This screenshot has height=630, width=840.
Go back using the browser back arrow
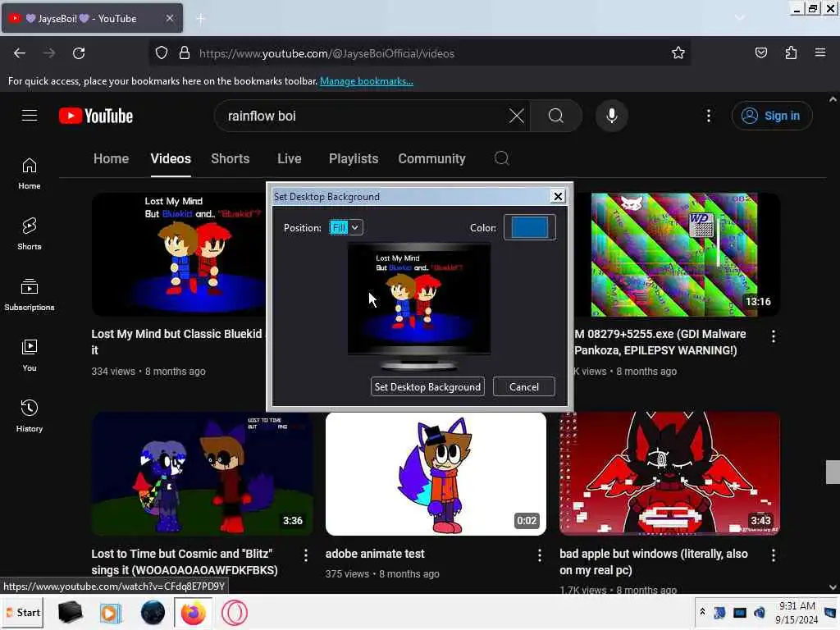tap(20, 53)
